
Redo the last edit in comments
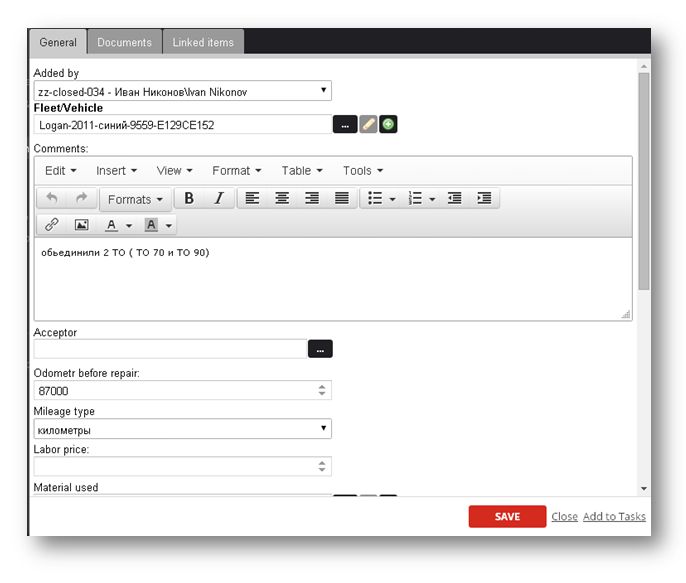coord(81,199)
